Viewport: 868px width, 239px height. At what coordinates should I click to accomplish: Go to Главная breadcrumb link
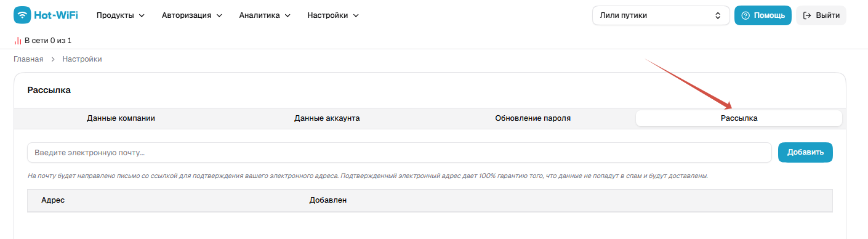[x=28, y=59]
